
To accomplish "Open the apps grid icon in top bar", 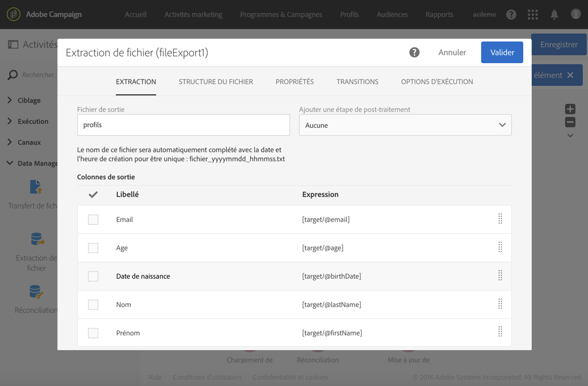I will pyautogui.click(x=532, y=15).
